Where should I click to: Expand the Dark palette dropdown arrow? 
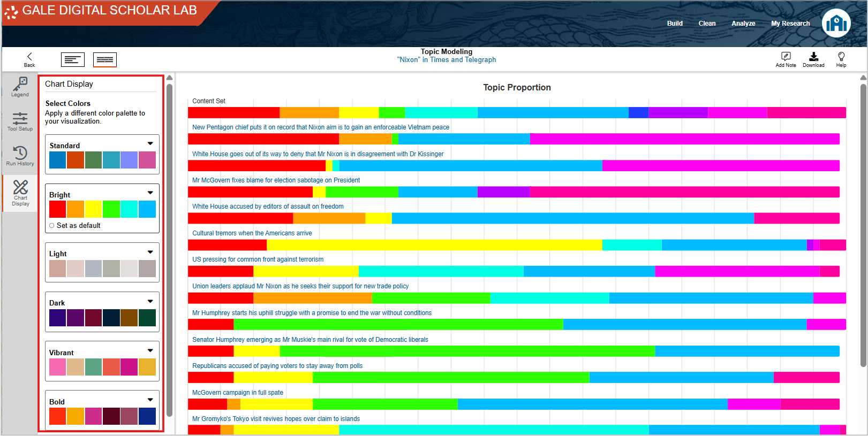[150, 301]
